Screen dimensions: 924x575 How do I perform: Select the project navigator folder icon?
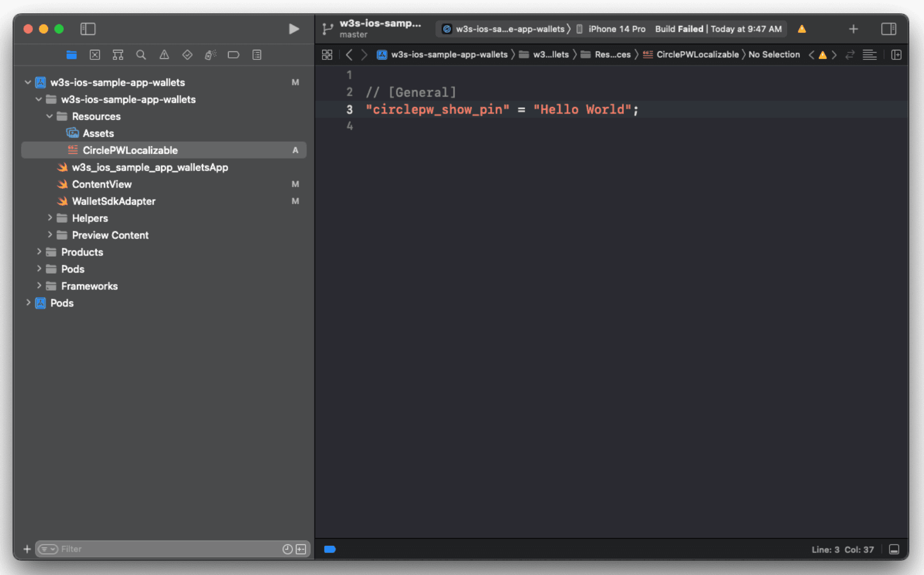tap(72, 55)
